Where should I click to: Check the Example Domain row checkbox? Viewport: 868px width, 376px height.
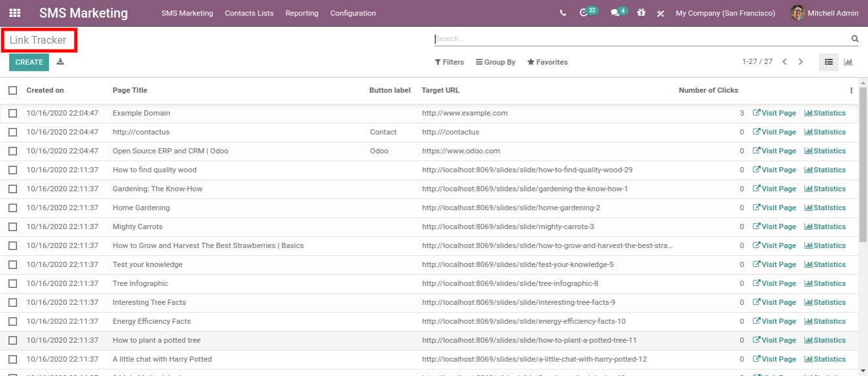[13, 113]
